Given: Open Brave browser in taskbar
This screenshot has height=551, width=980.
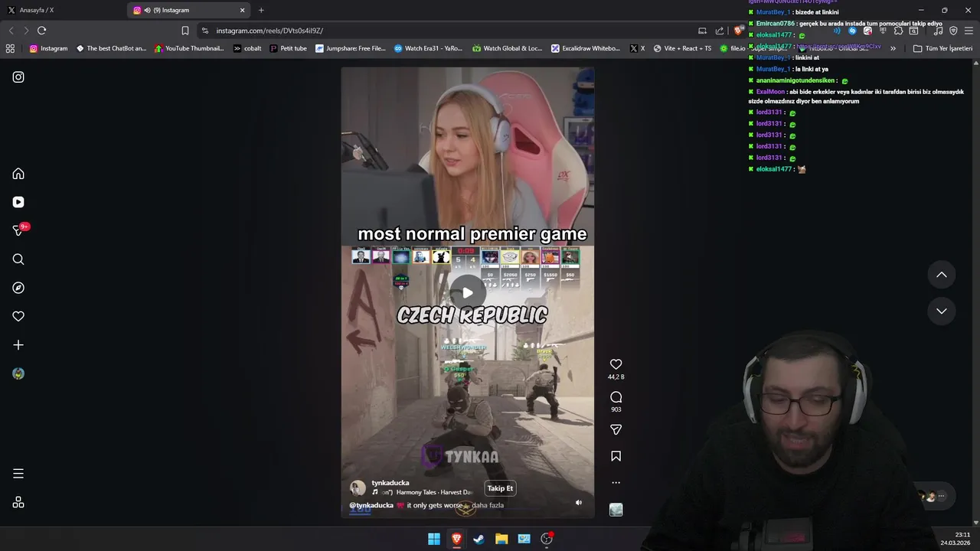Looking at the screenshot, I should pyautogui.click(x=456, y=539).
